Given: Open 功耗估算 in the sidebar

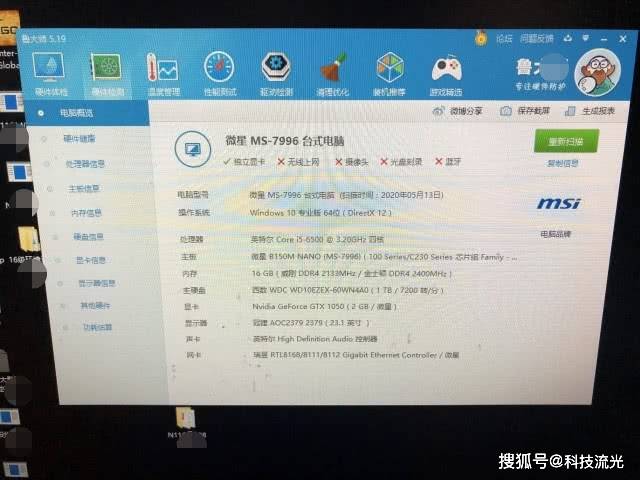Looking at the screenshot, I should click(98, 327).
